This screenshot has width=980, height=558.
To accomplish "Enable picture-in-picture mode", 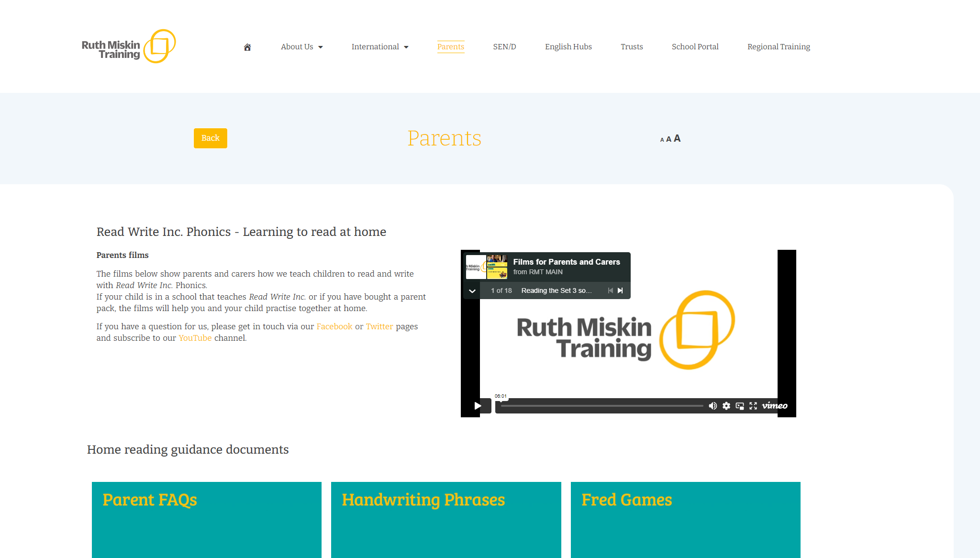I will click(x=740, y=406).
